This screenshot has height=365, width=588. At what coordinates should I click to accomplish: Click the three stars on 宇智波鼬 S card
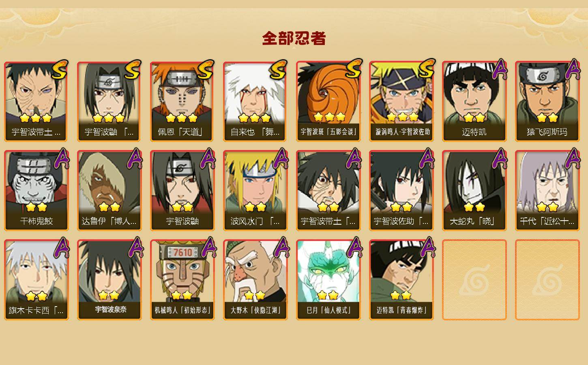[x=109, y=118]
